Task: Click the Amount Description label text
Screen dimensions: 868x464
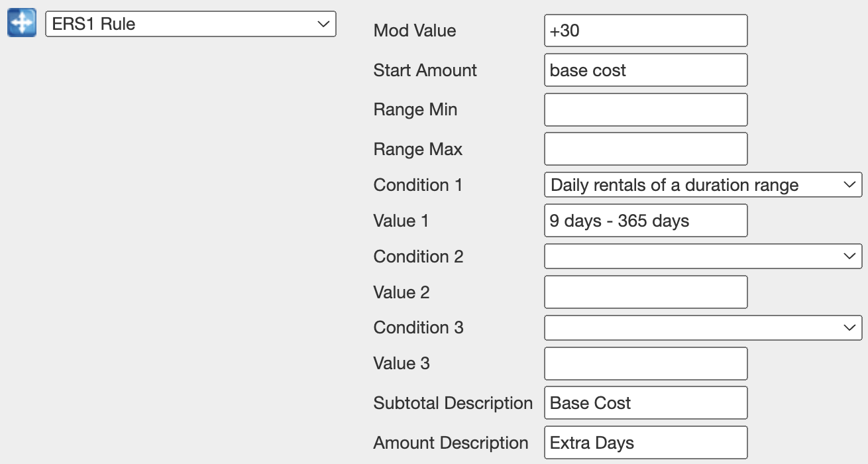Action: tap(451, 443)
